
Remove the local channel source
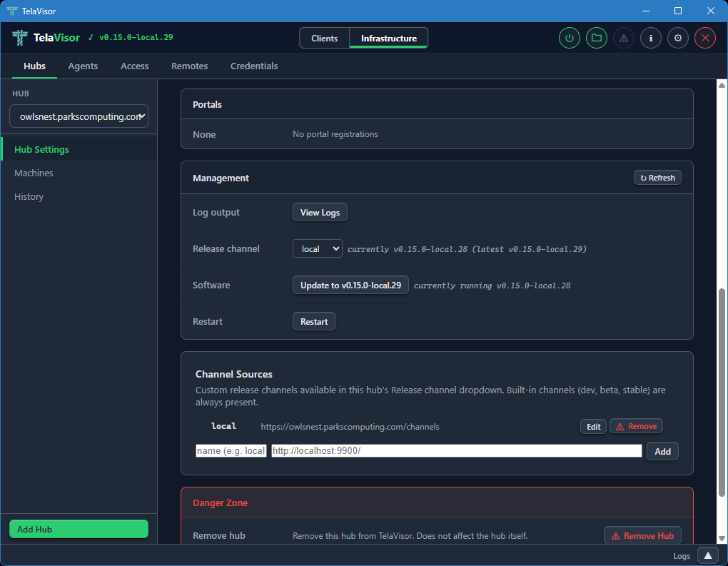point(636,426)
